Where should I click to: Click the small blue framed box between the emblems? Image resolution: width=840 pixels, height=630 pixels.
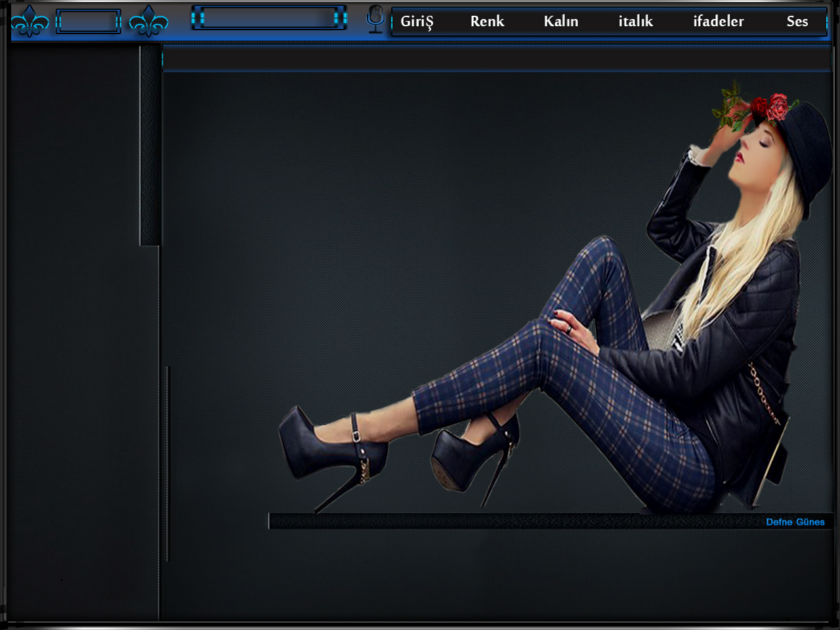(88, 22)
